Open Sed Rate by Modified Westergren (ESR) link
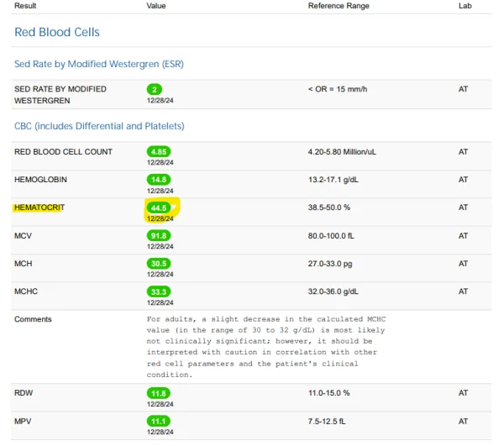 coord(98,64)
